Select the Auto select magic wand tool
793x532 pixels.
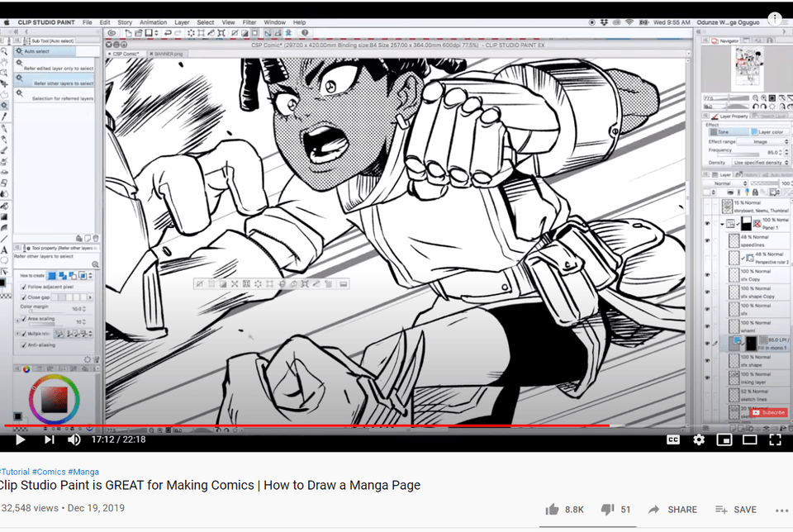pos(4,105)
